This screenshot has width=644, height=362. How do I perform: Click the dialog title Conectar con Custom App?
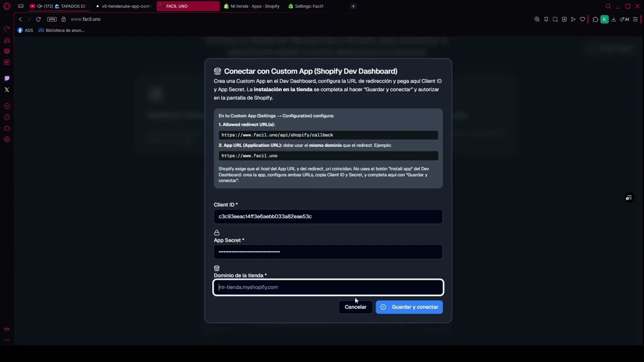(310, 71)
